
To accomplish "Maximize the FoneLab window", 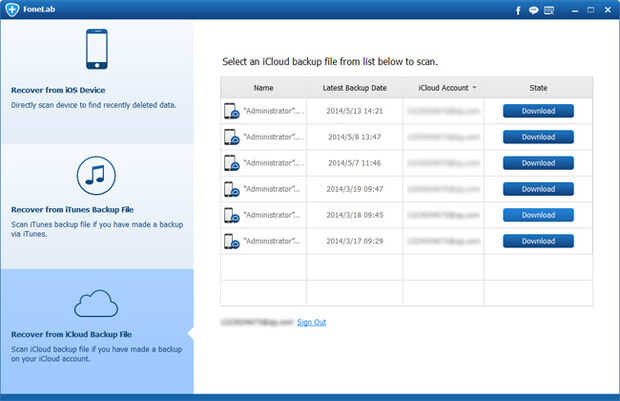I will point(591,10).
